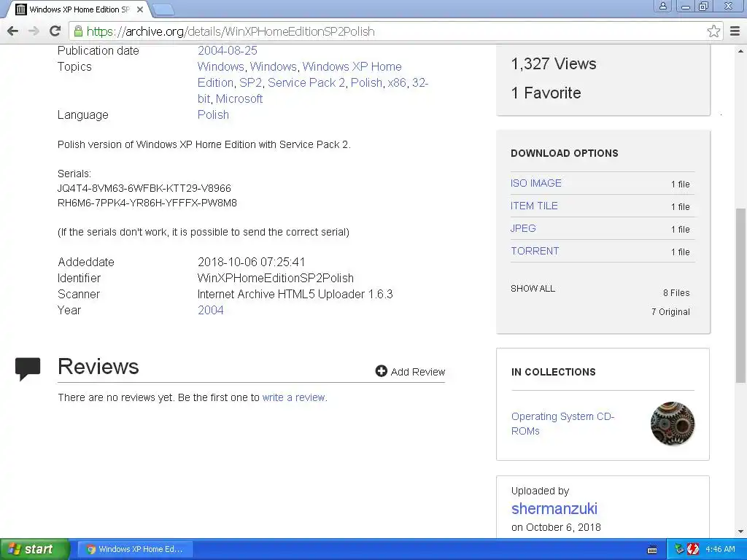Image resolution: width=747 pixels, height=560 pixels.
Task: Click the plus icon beside Add Review
Action: click(381, 371)
